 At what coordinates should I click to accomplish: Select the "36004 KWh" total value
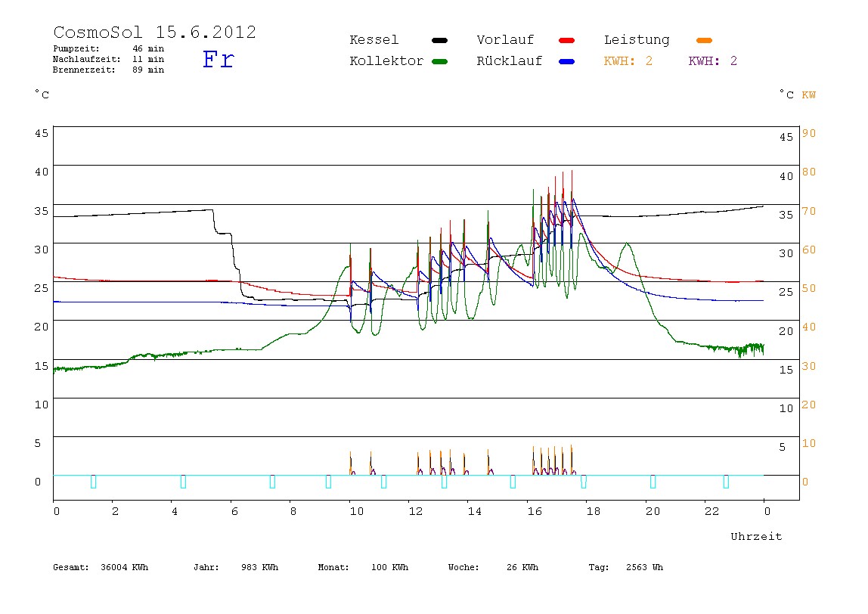pos(125,567)
